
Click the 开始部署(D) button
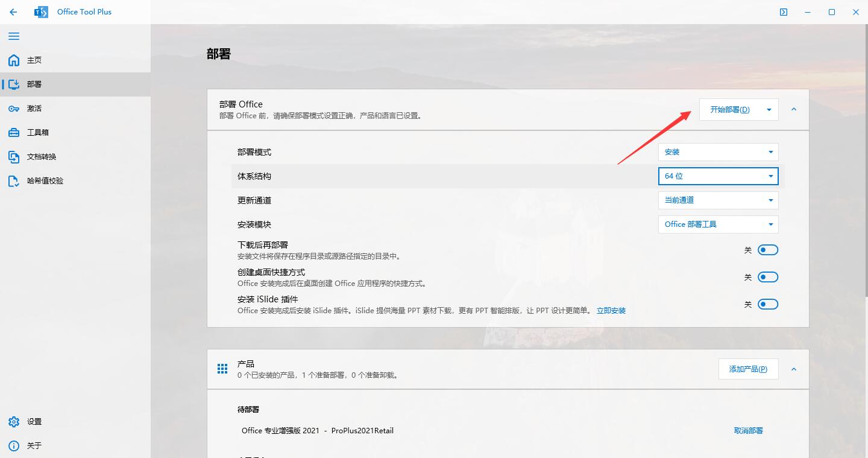[x=730, y=110]
